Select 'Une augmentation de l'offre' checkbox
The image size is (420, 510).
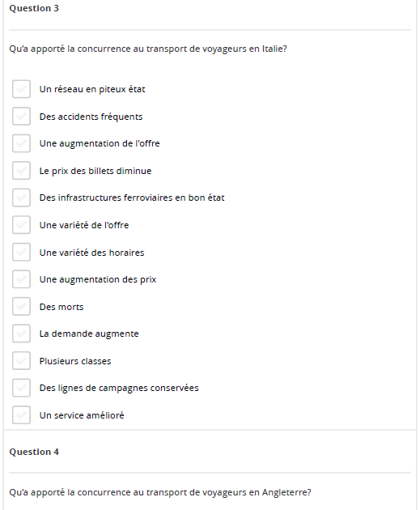(x=22, y=143)
